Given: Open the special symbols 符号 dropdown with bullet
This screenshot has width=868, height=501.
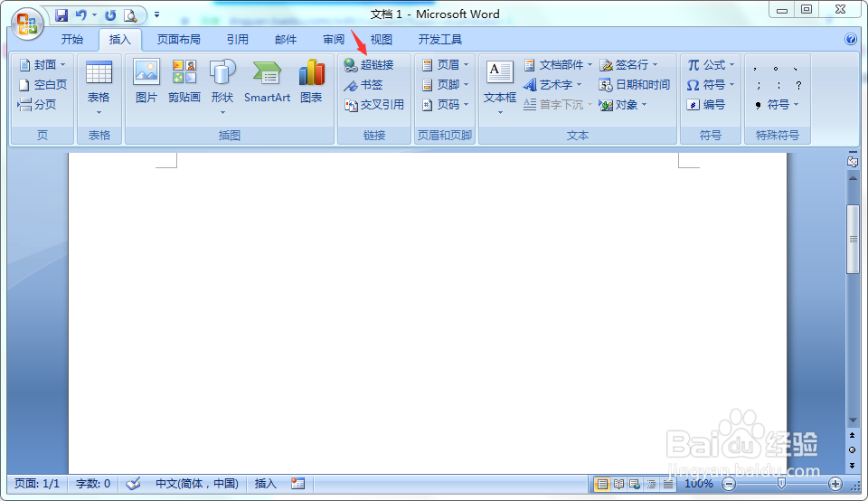Looking at the screenshot, I should [x=776, y=105].
